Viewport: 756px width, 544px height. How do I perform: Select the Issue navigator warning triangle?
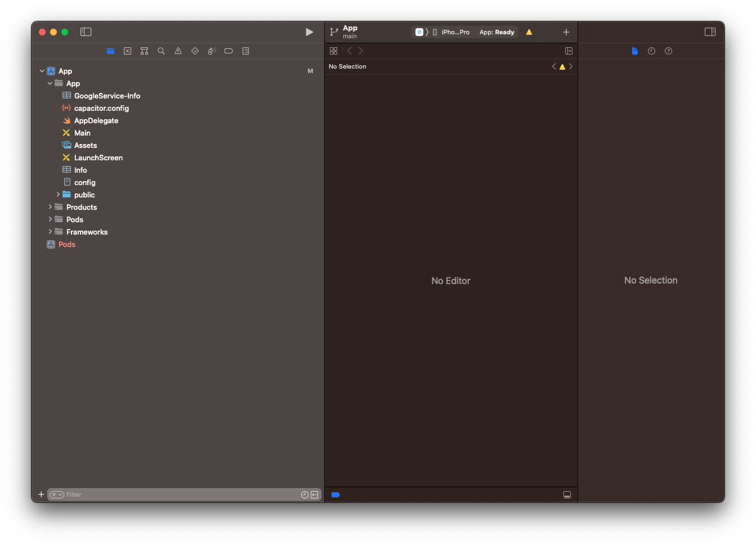coord(178,51)
